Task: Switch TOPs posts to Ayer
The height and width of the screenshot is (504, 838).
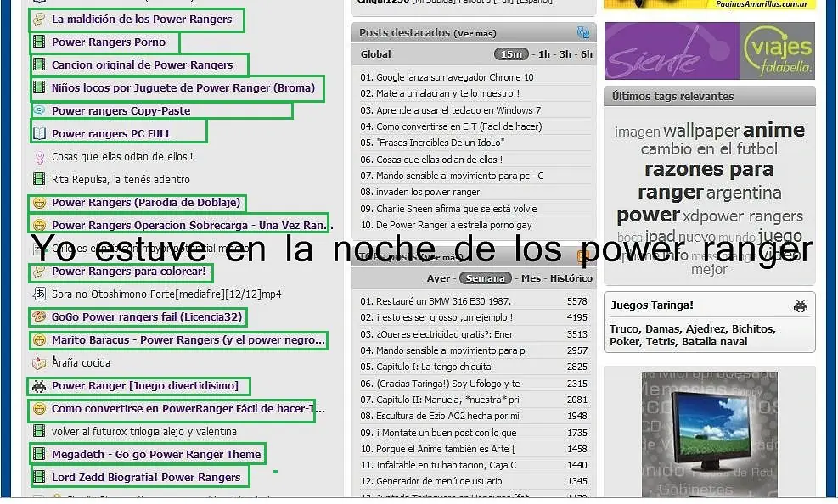Action: tap(438, 278)
